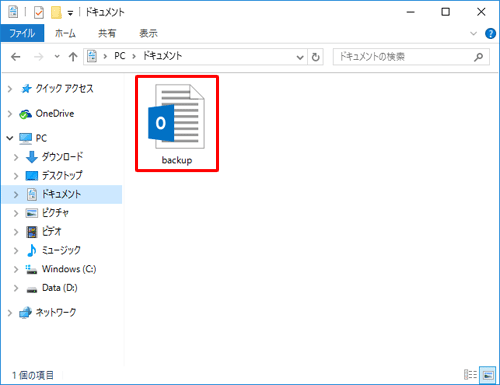Select クイック アクセス in the navigation pane

64,89
